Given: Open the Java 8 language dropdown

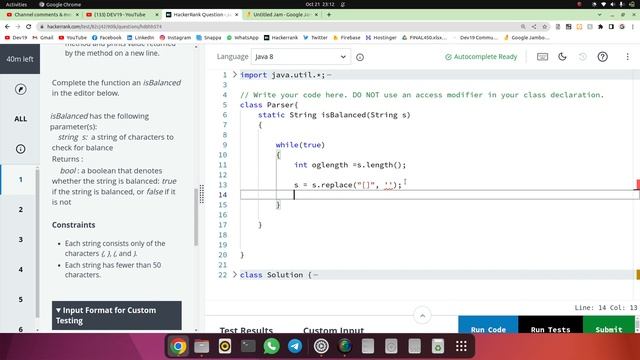Looking at the screenshot, I should tap(300, 57).
